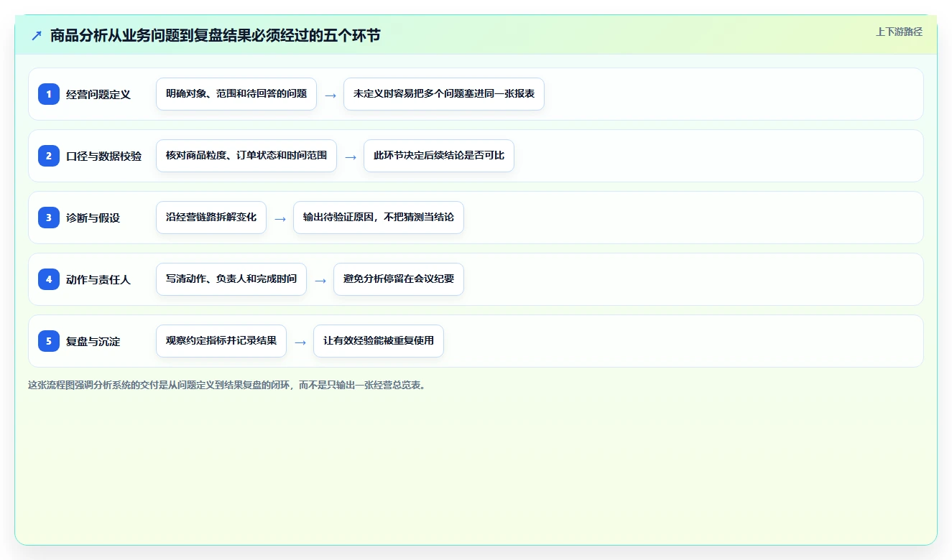The width and height of the screenshot is (952, 560).
Task: Click the arrow after 明确对象、范围和待回答的问题
Action: pyautogui.click(x=331, y=95)
